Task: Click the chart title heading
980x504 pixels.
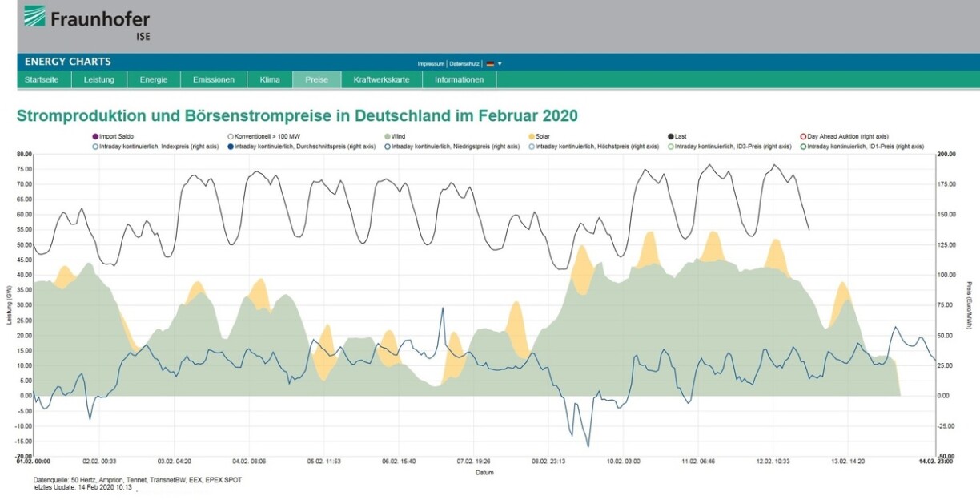Action: 297,116
